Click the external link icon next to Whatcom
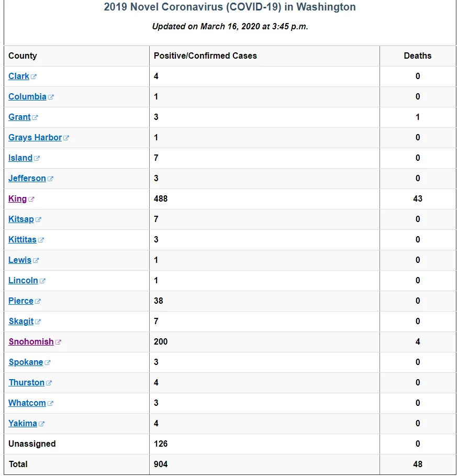458x476 pixels. (x=50, y=403)
